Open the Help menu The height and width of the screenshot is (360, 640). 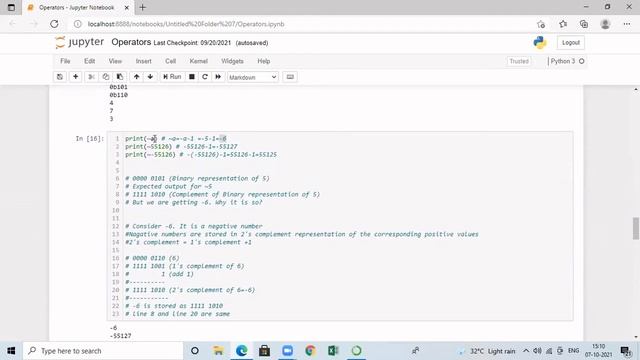tap(264, 61)
